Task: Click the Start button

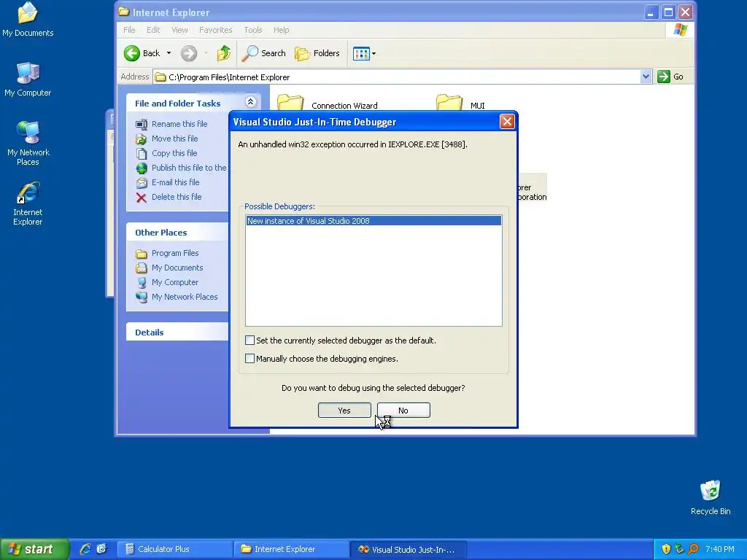Action: coord(34,549)
